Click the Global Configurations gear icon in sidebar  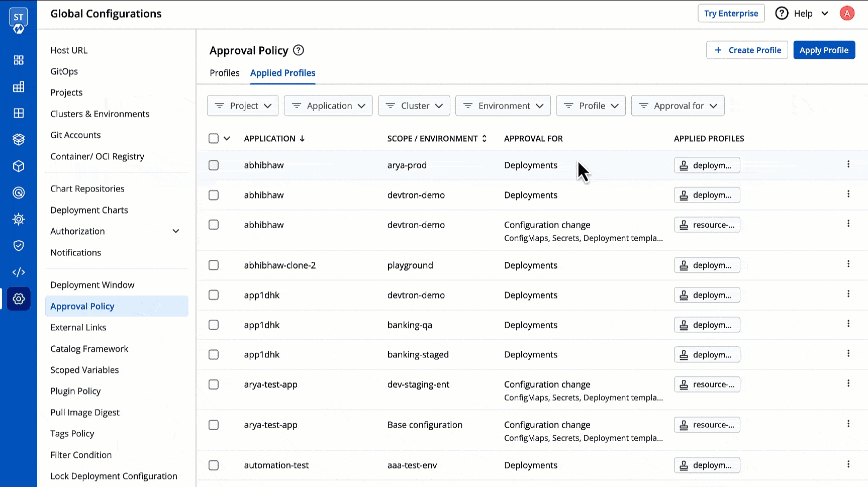click(x=19, y=299)
